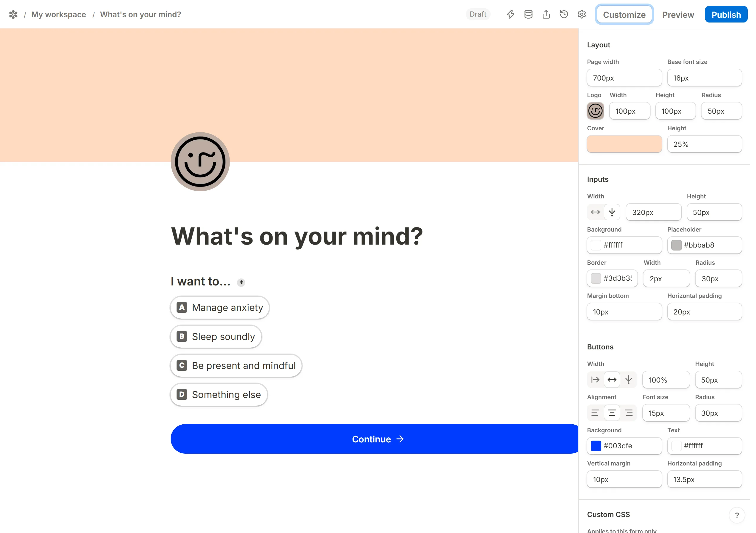Click the Continue button on the form
The image size is (756, 533).
(x=374, y=439)
